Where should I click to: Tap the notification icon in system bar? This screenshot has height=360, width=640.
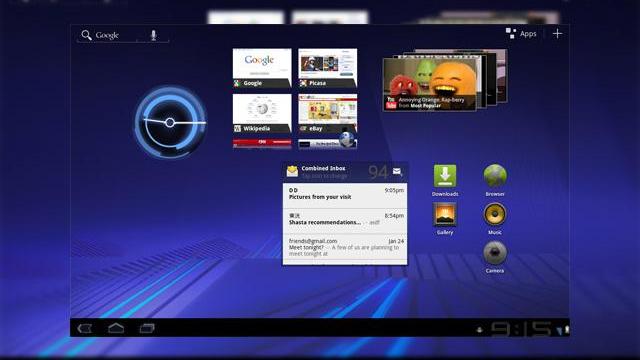click(x=480, y=330)
